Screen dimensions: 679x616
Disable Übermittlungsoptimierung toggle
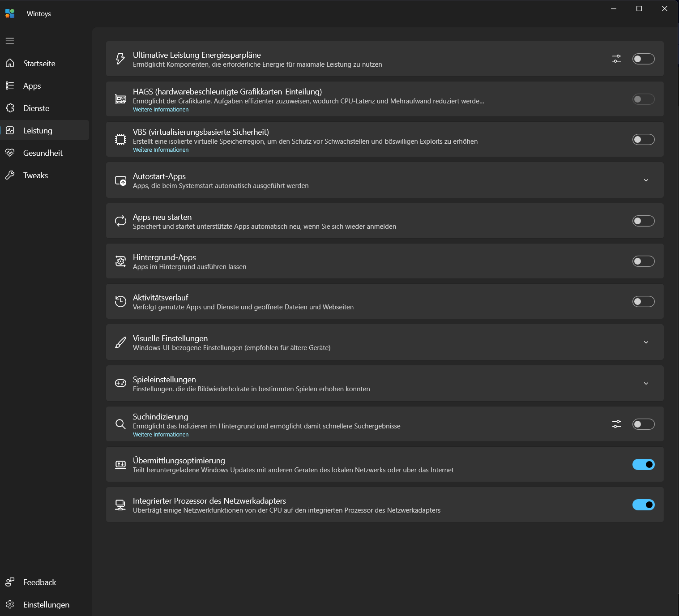click(643, 464)
